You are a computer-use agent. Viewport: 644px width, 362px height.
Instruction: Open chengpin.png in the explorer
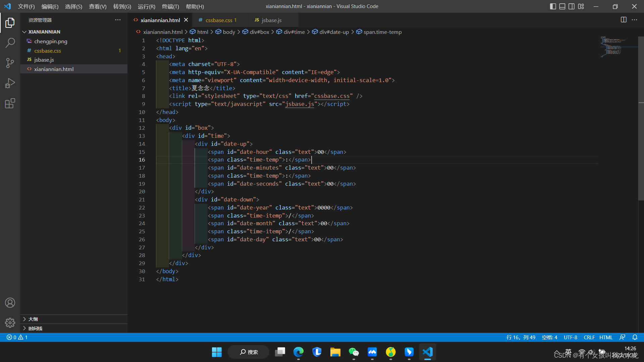pyautogui.click(x=74, y=41)
